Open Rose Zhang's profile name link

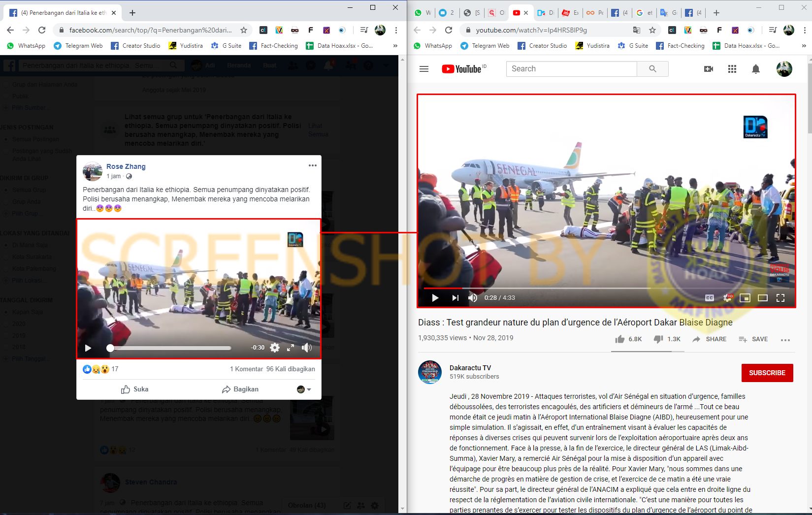tap(126, 166)
